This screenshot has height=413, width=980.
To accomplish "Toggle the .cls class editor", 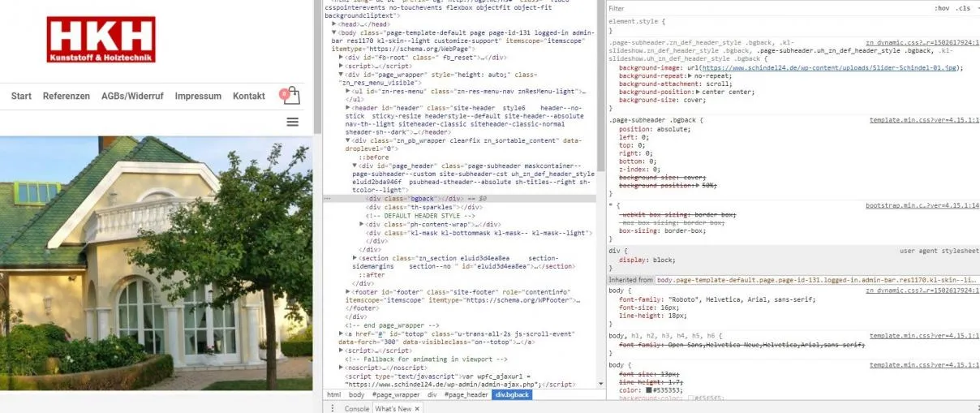I will pyautogui.click(x=963, y=7).
